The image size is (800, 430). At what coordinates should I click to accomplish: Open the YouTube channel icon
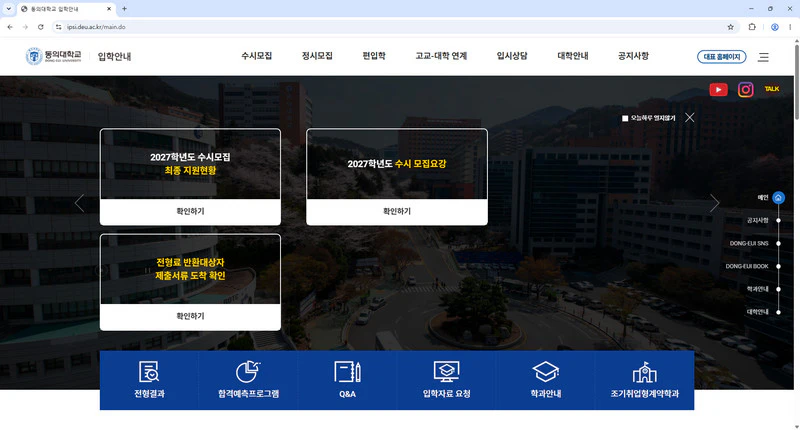[x=718, y=90]
